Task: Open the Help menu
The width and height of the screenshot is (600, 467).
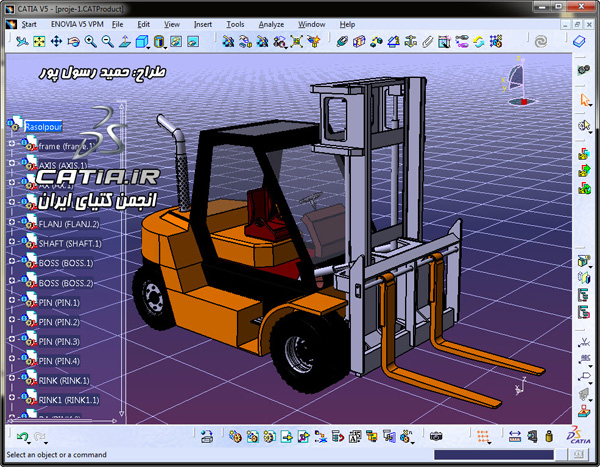Action: pos(347,24)
